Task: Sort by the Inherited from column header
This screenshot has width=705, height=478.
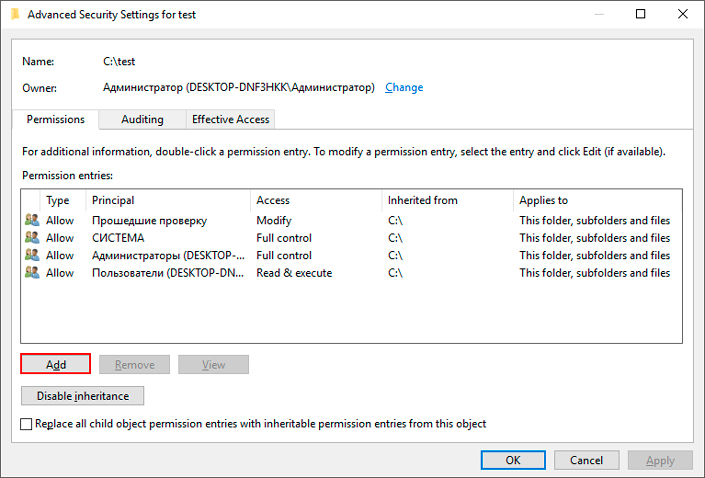Action: click(447, 201)
